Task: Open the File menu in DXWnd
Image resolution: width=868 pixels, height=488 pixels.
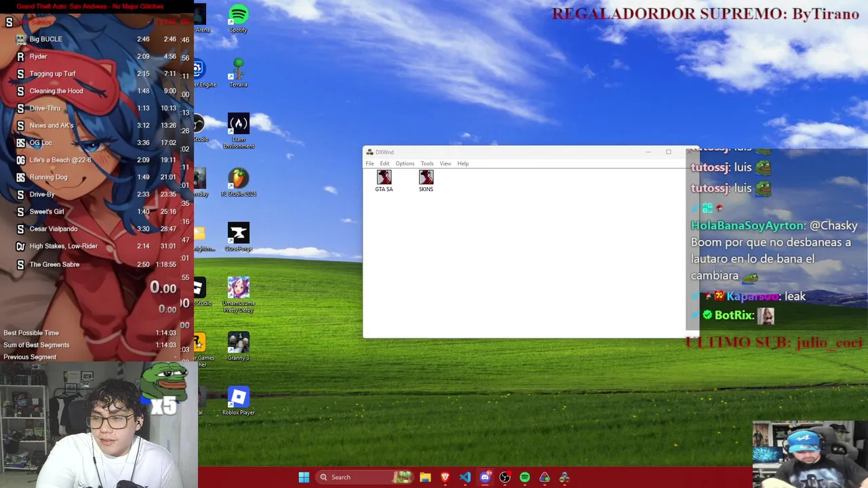Action: (370, 163)
